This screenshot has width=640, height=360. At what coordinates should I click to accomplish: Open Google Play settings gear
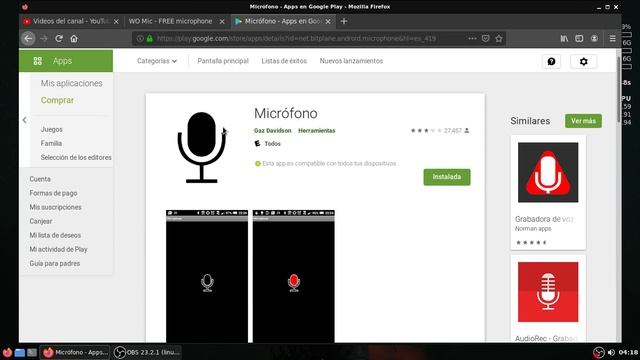[584, 61]
